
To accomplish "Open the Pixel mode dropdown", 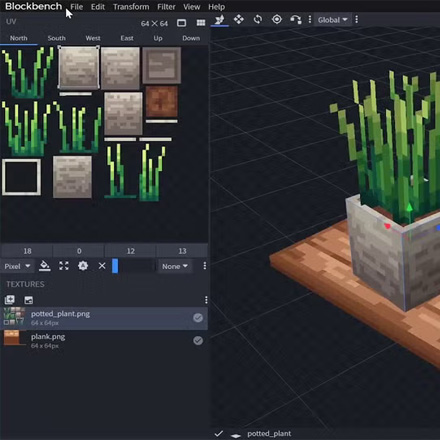I will 17,266.
